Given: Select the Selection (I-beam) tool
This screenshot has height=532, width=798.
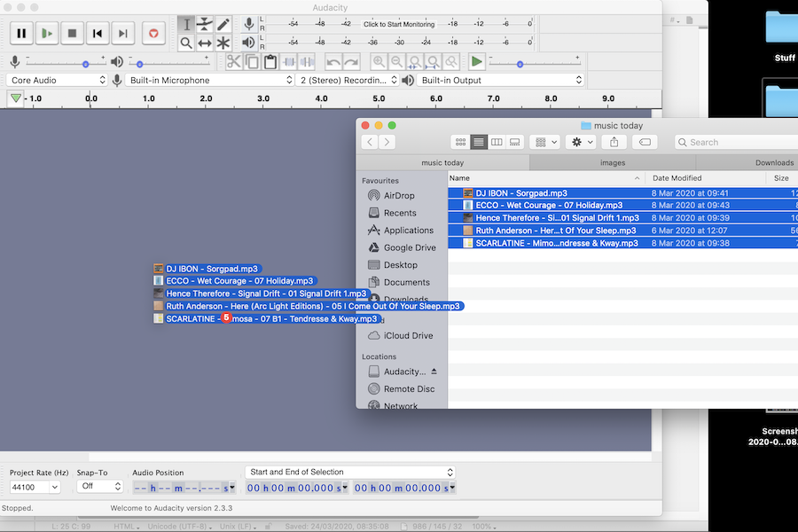Looking at the screenshot, I should pyautogui.click(x=186, y=25).
